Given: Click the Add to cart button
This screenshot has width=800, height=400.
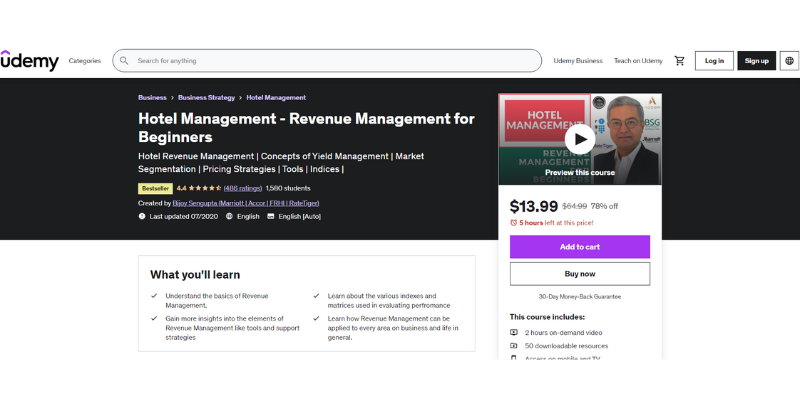Looking at the screenshot, I should pyautogui.click(x=580, y=247).
